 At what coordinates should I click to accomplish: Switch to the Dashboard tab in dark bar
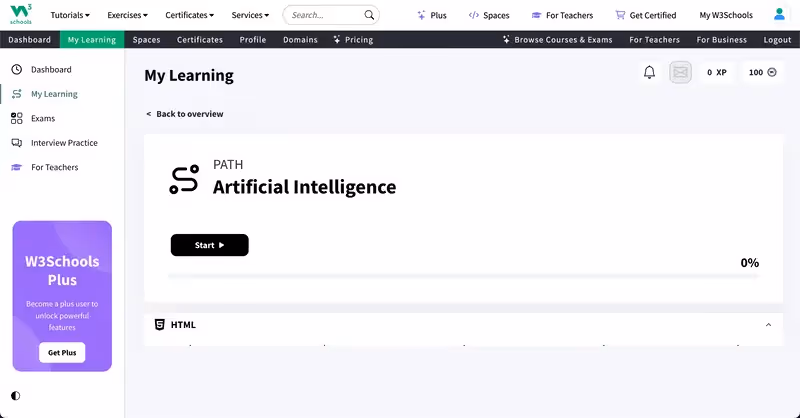[30, 40]
